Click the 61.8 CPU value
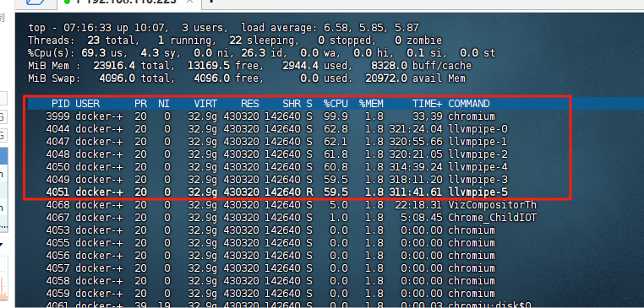This screenshot has height=308, width=644. 336,154
